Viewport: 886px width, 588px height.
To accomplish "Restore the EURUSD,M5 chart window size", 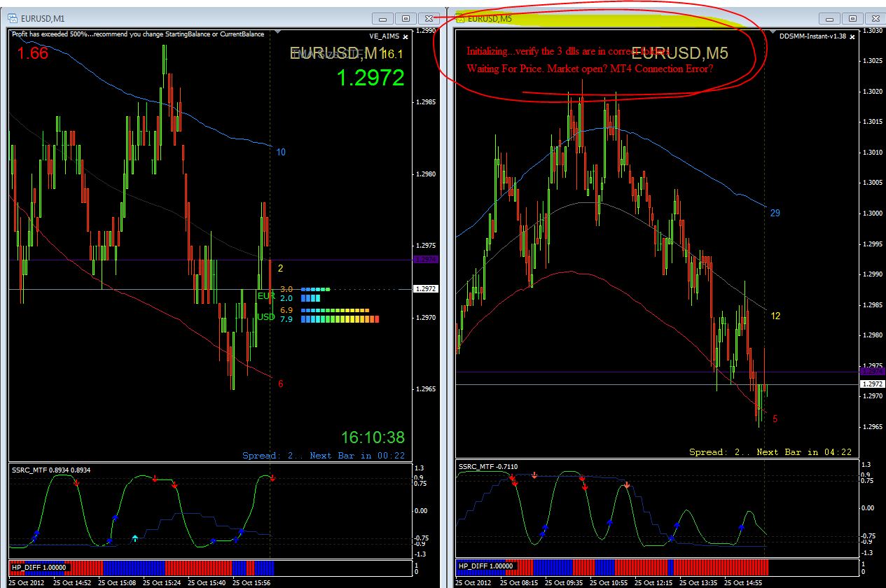I will point(852,19).
